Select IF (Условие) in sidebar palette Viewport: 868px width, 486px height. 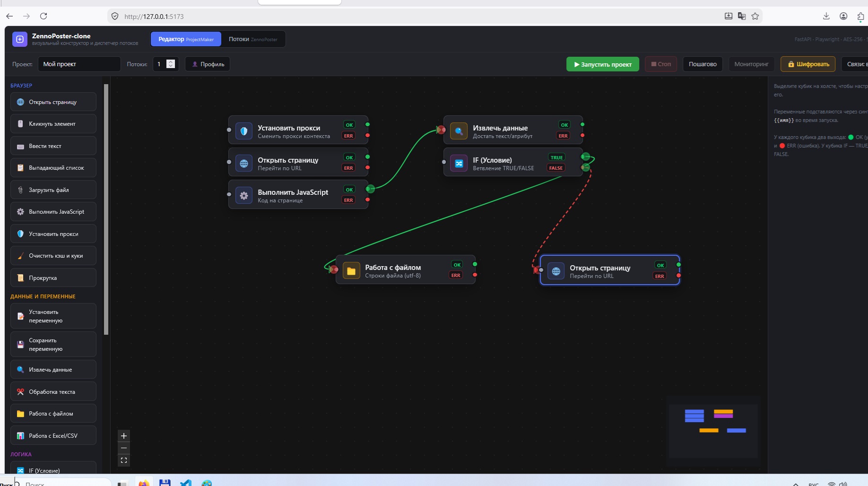click(53, 468)
